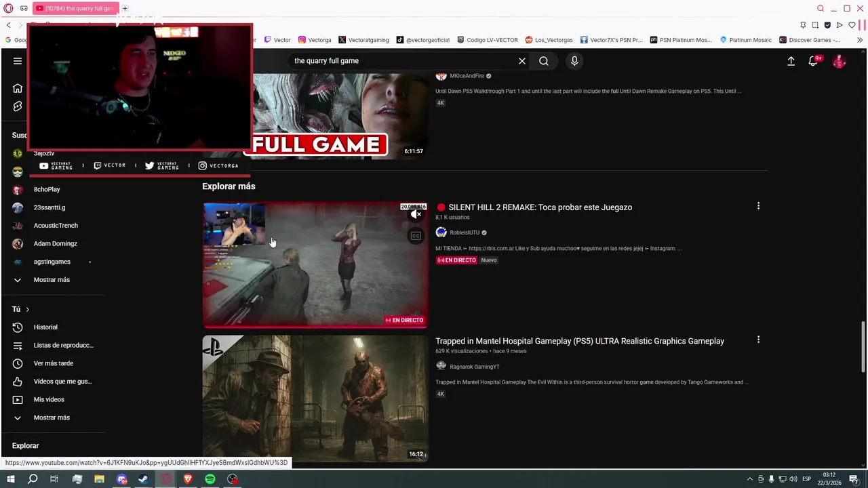Open the ad blocker shield icon
Viewport: 868px width, 488px height.
coord(827,25)
